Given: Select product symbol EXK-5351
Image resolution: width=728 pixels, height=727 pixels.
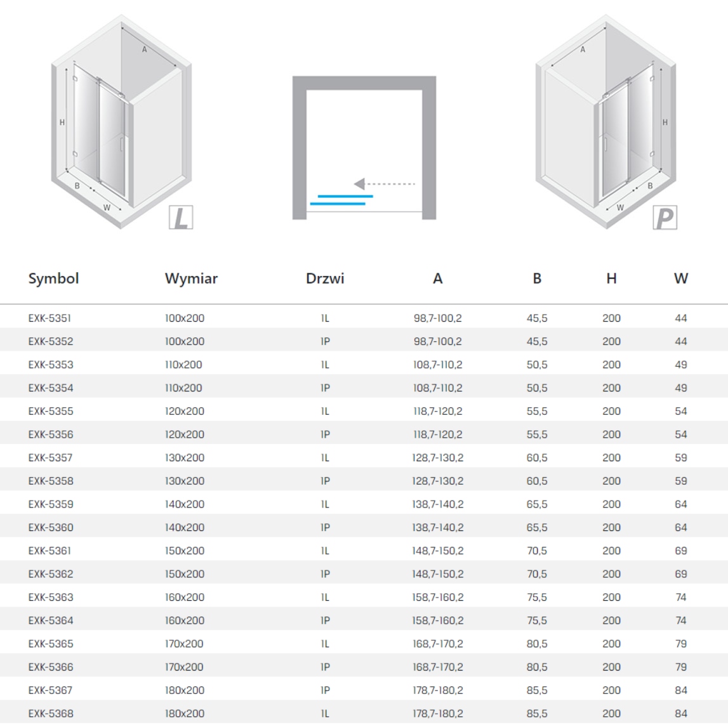Looking at the screenshot, I should [50, 318].
